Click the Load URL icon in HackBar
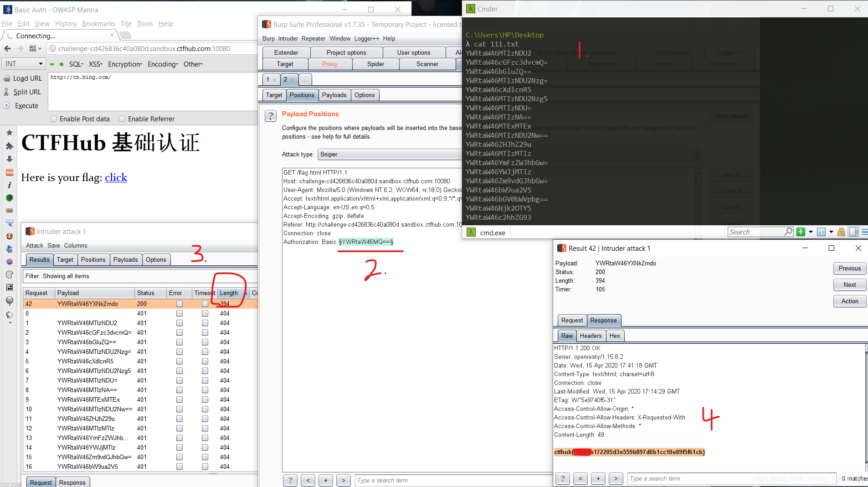868x487 pixels. pos(6,78)
